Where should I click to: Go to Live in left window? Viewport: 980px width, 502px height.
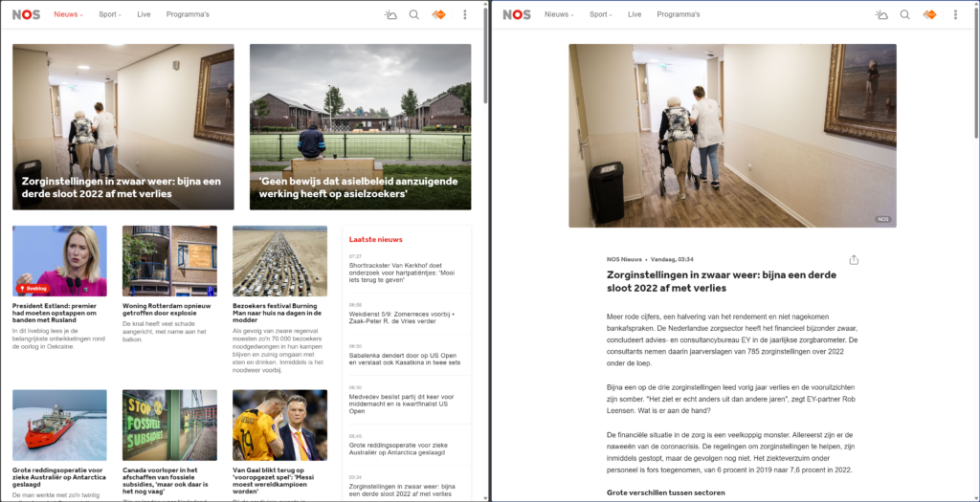point(144,14)
